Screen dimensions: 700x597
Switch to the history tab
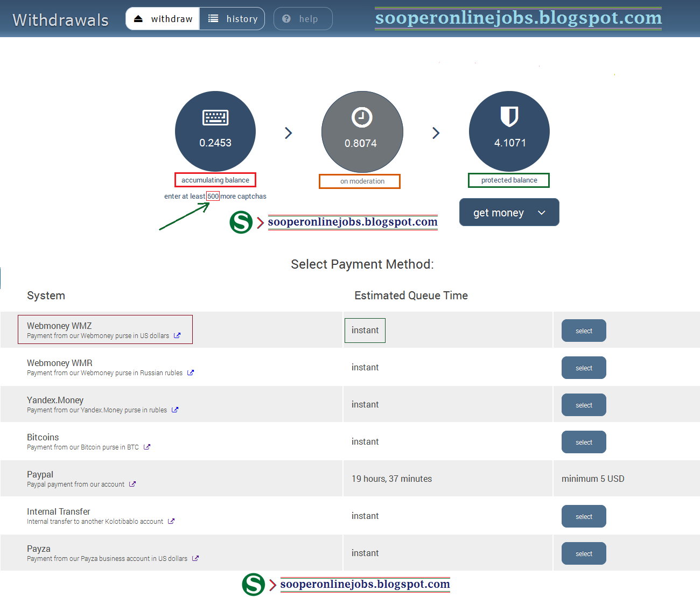(x=232, y=19)
